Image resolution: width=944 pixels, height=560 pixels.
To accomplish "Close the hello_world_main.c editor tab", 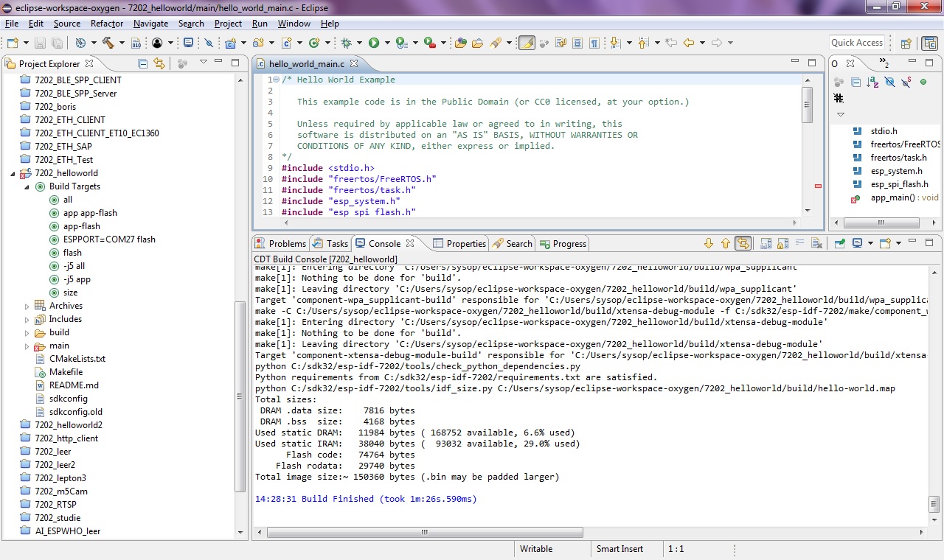I will 354,64.
